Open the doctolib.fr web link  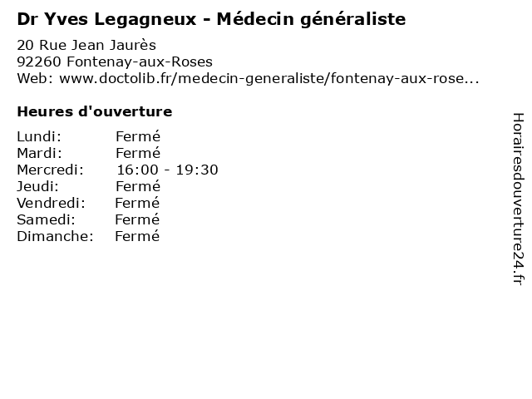coord(268,79)
